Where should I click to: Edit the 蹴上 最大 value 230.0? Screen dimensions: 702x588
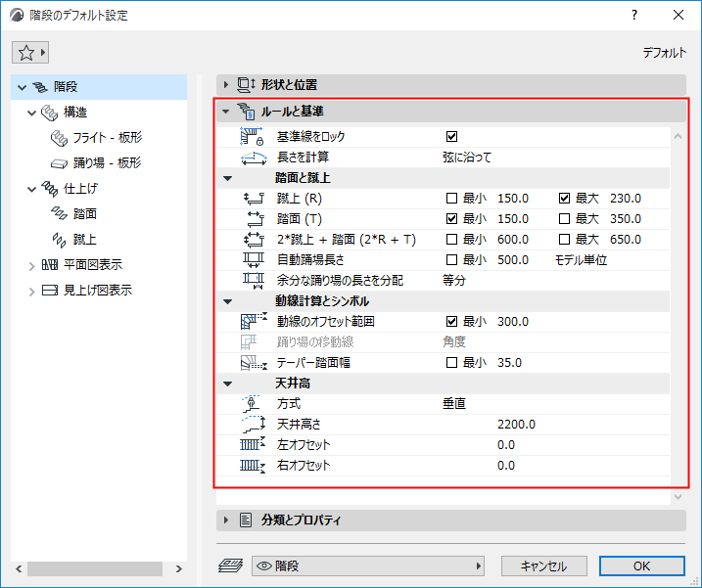(626, 199)
